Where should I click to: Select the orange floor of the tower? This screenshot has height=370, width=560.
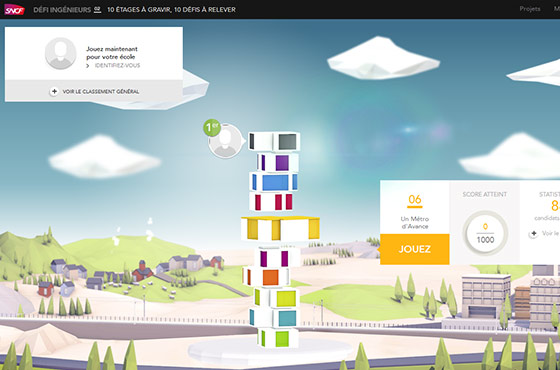click(x=266, y=277)
